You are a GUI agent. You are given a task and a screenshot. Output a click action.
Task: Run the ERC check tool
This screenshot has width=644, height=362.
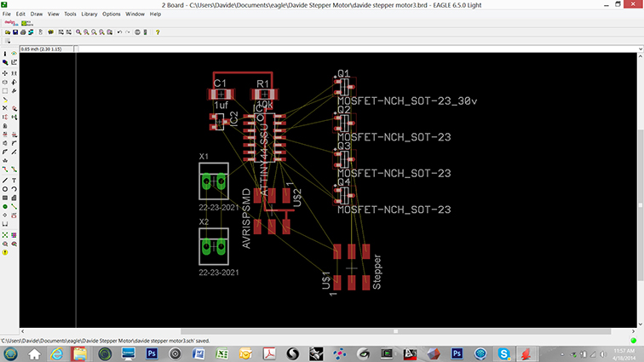coord(5,244)
